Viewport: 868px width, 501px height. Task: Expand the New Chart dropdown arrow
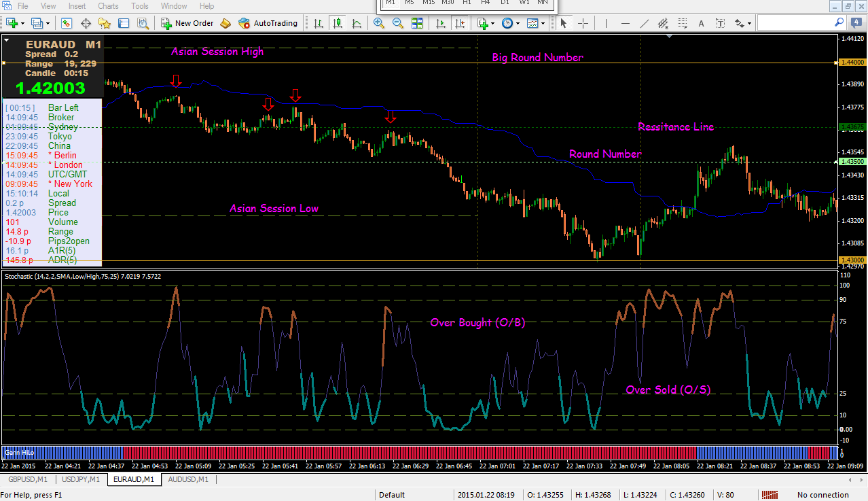[22, 23]
